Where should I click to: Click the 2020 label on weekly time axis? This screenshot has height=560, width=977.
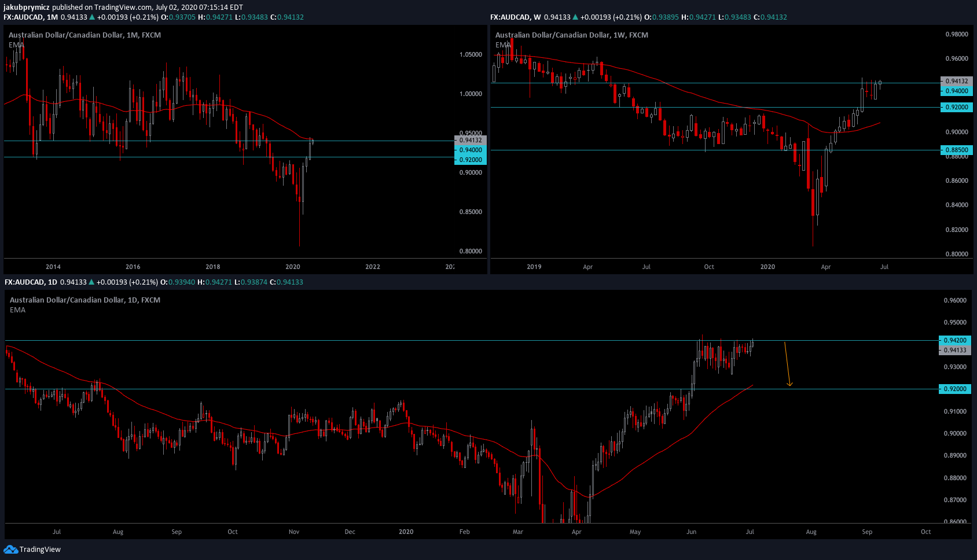[x=767, y=267]
